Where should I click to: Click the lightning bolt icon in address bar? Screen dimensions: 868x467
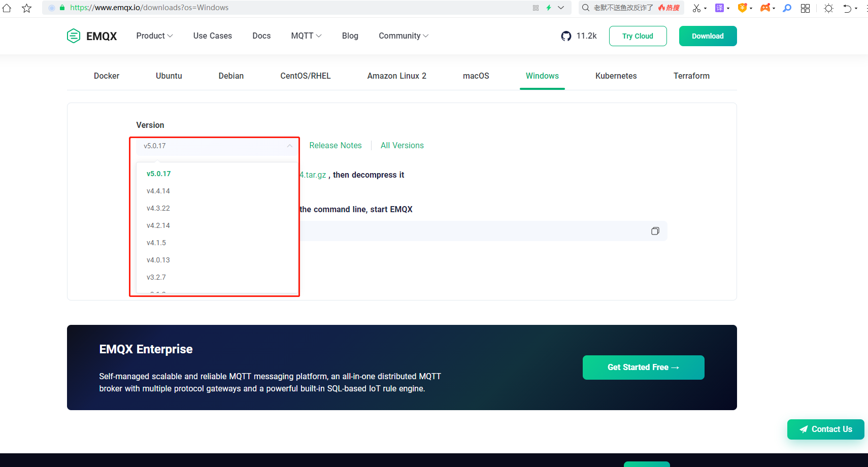click(x=549, y=8)
